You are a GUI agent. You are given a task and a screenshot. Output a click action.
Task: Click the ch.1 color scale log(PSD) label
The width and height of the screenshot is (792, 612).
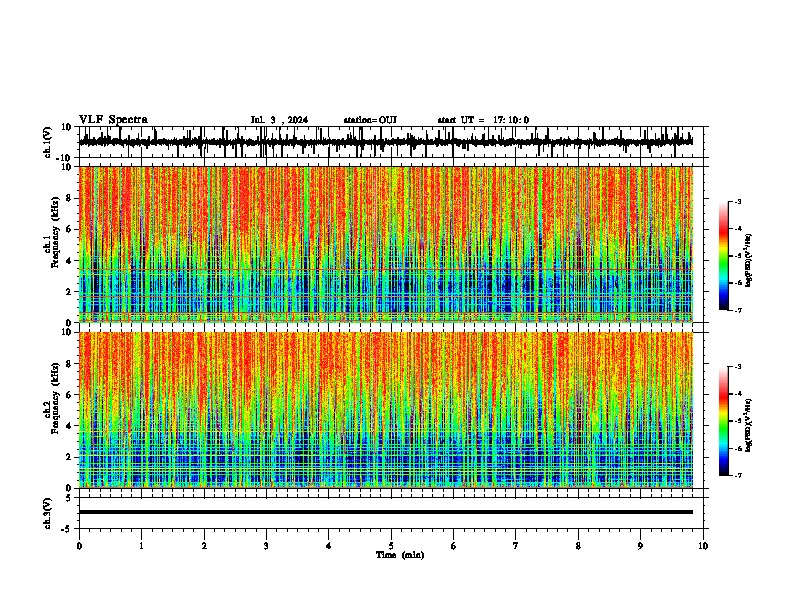pyautogui.click(x=749, y=261)
